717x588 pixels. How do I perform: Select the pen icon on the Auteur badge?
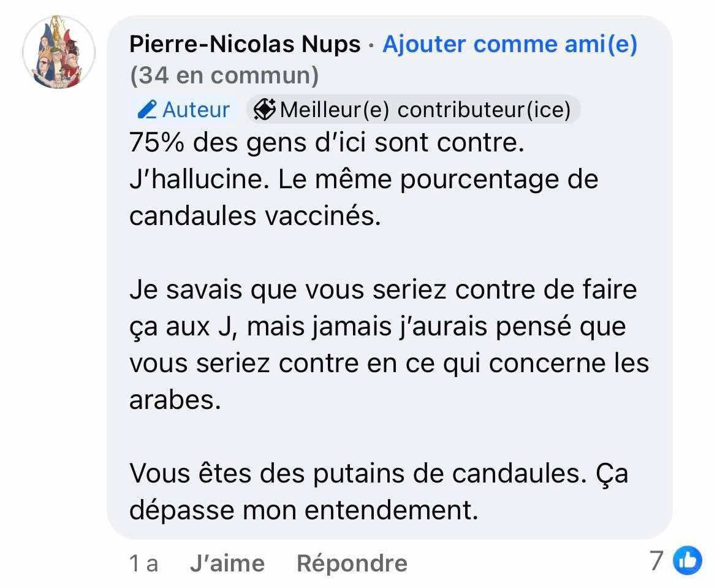coord(146,109)
